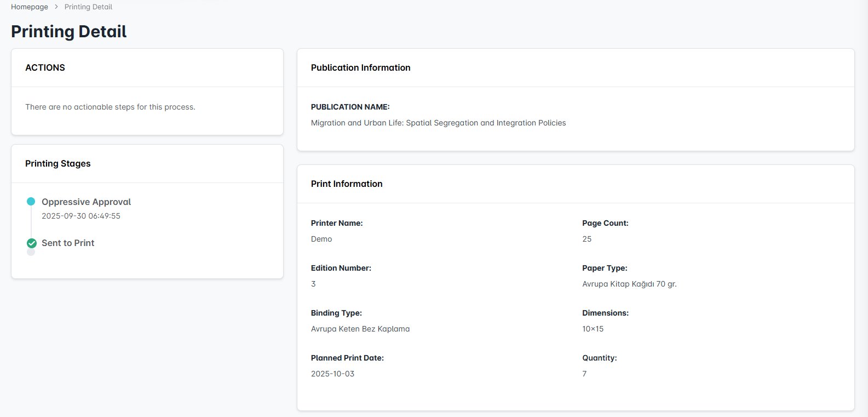Click the Sent to Print stage label
The width and height of the screenshot is (868, 417).
click(x=68, y=243)
